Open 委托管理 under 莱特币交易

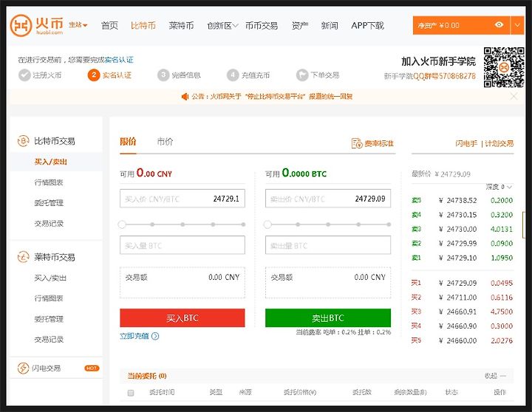click(49, 319)
